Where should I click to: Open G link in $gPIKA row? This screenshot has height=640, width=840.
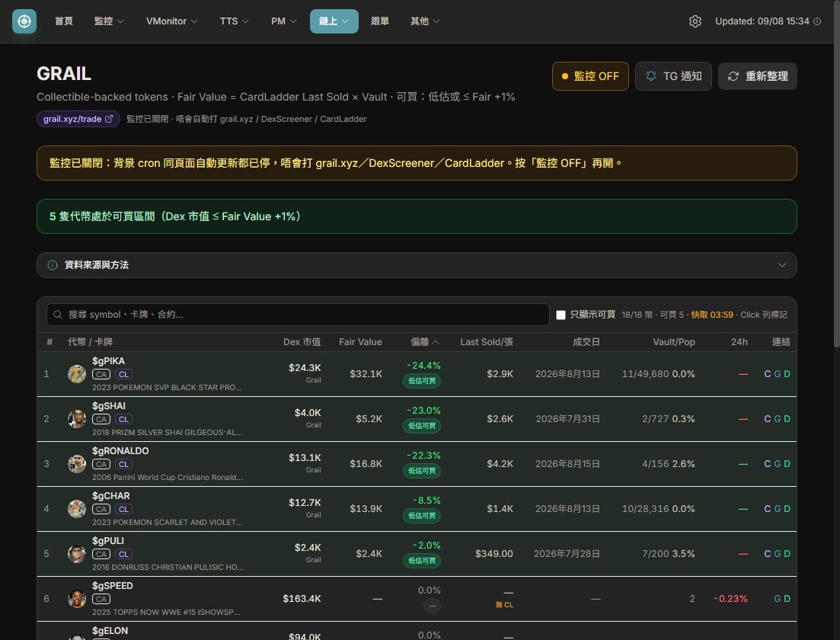click(x=778, y=373)
